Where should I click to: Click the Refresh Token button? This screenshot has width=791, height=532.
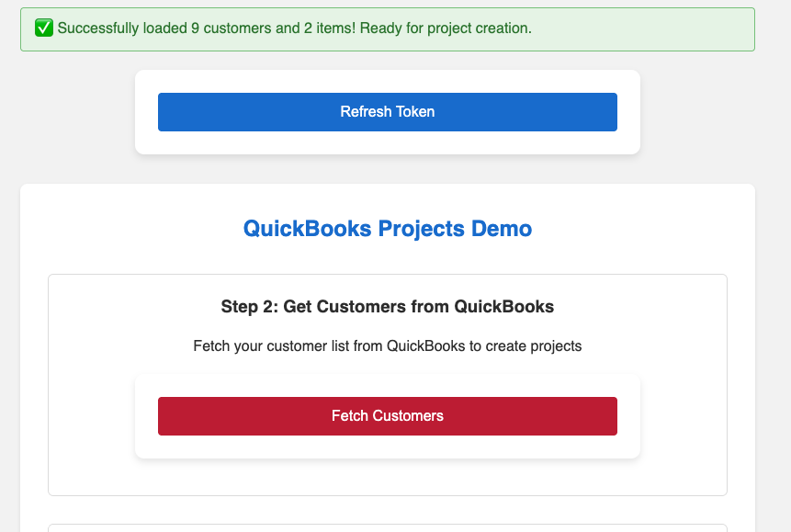(388, 111)
